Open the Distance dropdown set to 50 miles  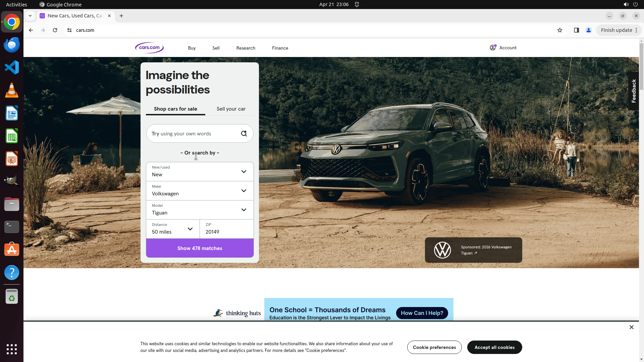click(x=173, y=229)
